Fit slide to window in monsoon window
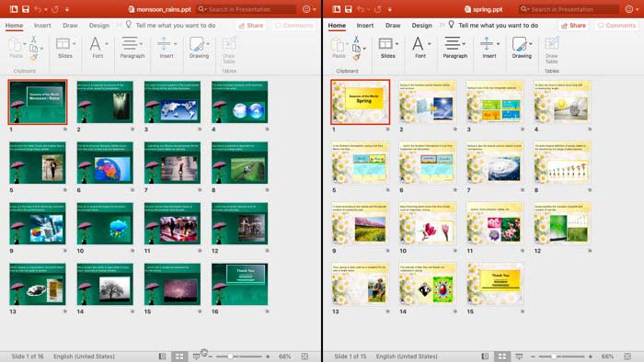 (305, 356)
